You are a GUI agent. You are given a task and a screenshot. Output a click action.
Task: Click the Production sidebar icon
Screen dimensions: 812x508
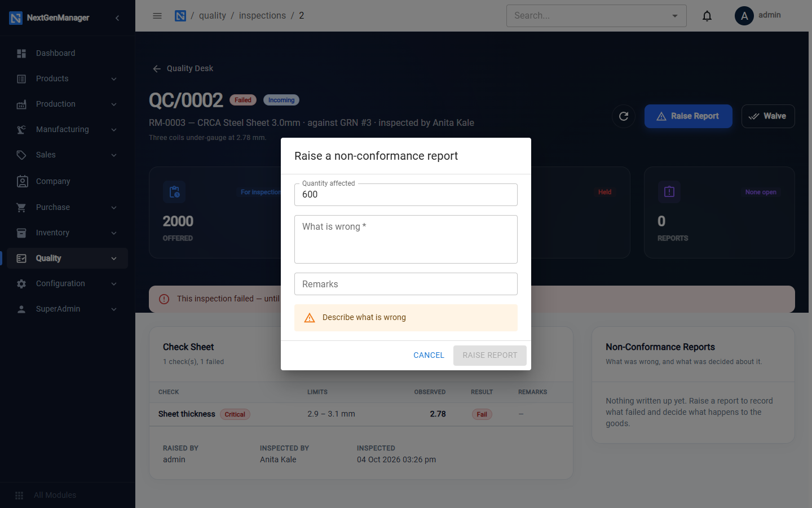pos(21,104)
